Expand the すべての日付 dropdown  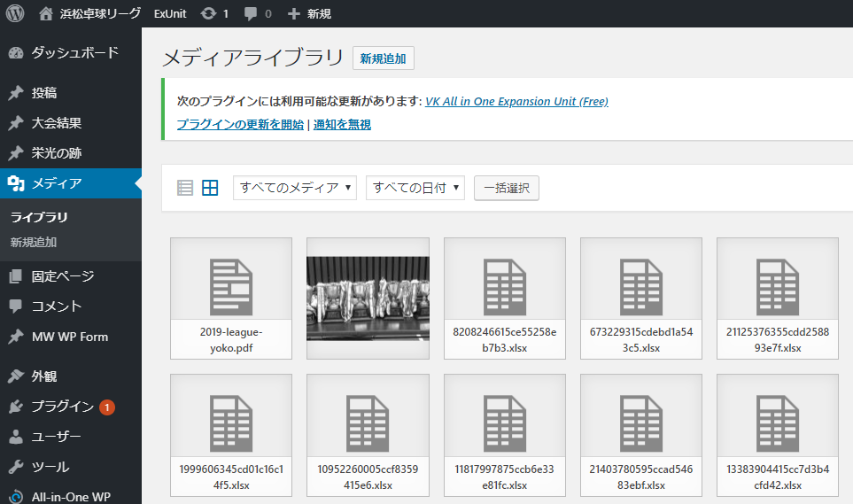415,188
